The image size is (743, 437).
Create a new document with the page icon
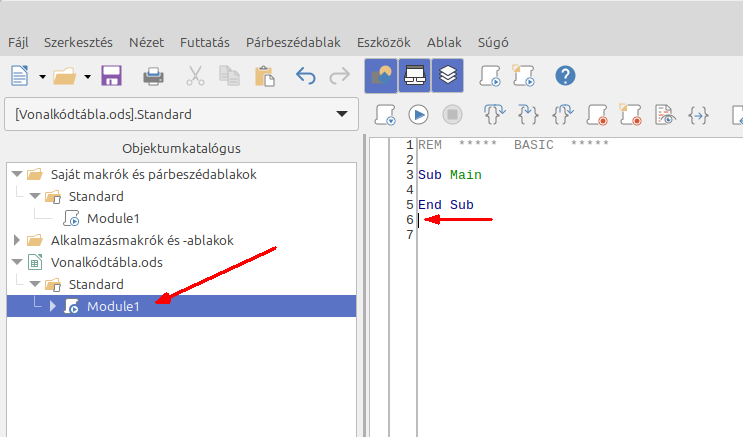pyautogui.click(x=19, y=76)
